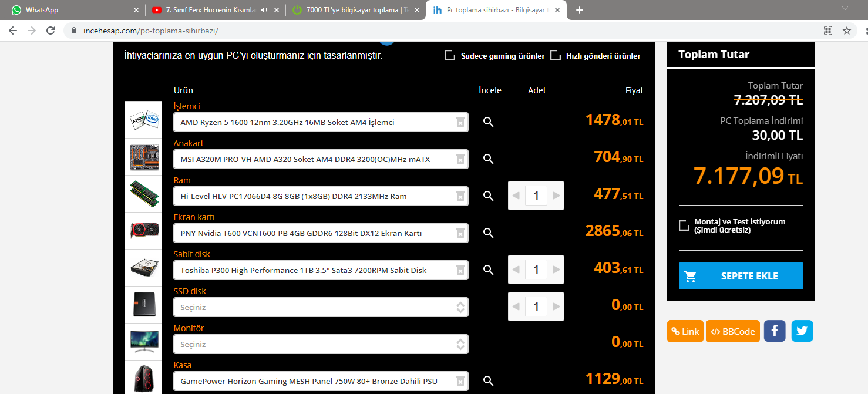The width and height of the screenshot is (868, 394).
Task: Open the İşlemci product selection field
Action: click(321, 122)
